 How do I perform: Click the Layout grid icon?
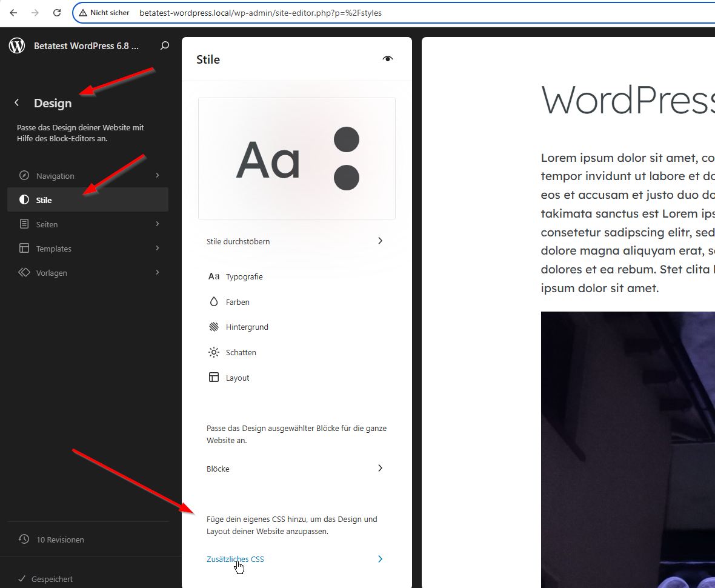(x=214, y=377)
